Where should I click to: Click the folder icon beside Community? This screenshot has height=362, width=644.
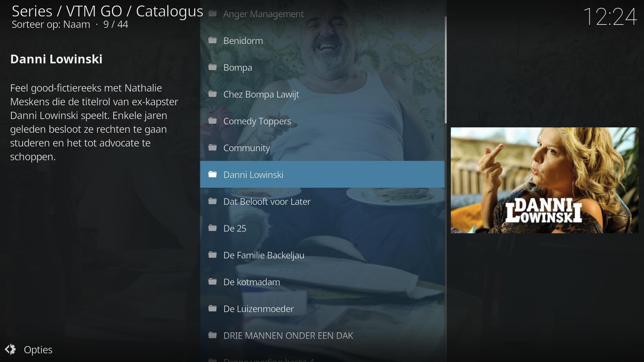point(212,148)
